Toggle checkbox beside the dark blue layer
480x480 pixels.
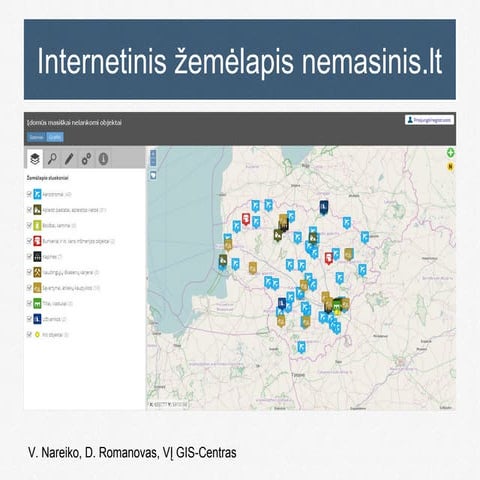point(29,319)
